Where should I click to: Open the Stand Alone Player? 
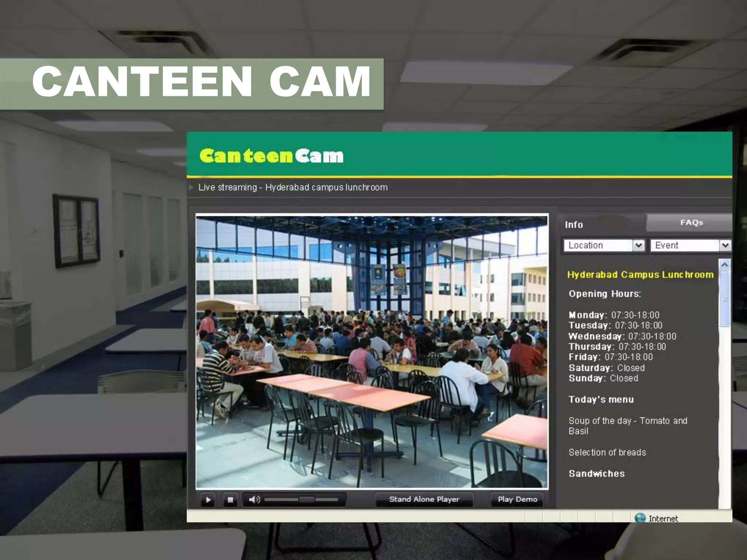pyautogui.click(x=424, y=499)
